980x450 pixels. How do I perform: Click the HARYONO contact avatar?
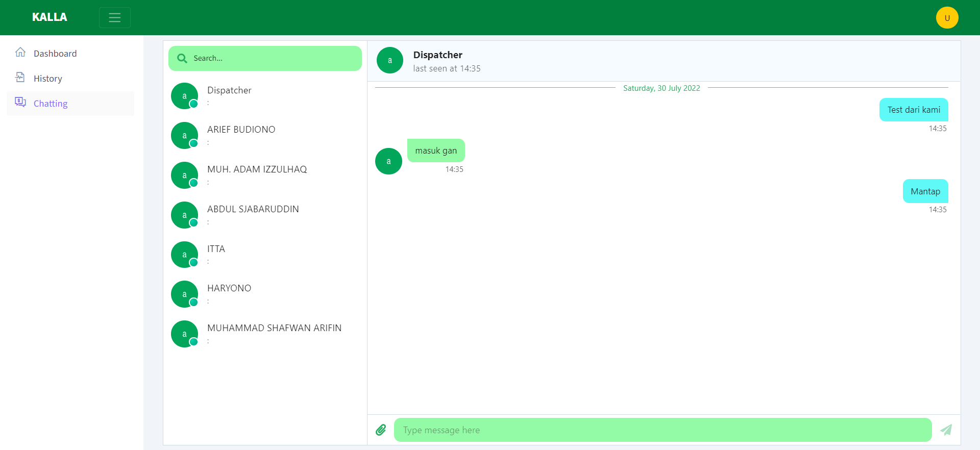184,294
